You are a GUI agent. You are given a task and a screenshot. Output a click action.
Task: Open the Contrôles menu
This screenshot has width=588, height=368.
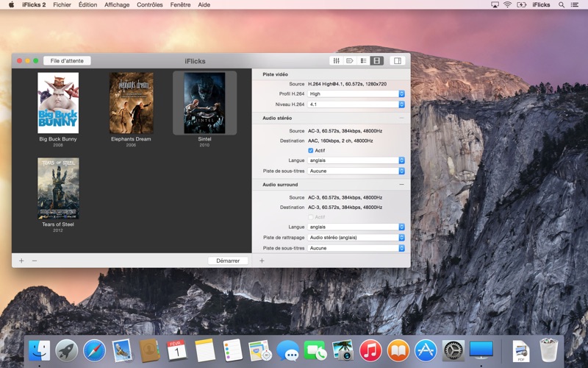(150, 5)
